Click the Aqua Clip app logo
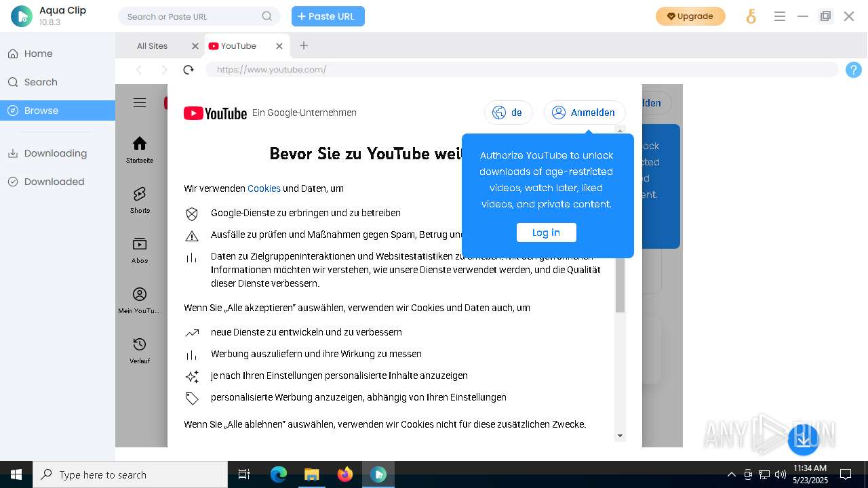The image size is (868, 488). (22, 16)
